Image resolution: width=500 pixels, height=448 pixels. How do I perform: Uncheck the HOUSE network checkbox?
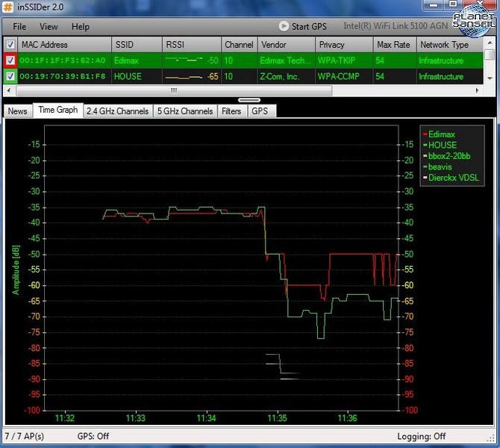(x=10, y=76)
